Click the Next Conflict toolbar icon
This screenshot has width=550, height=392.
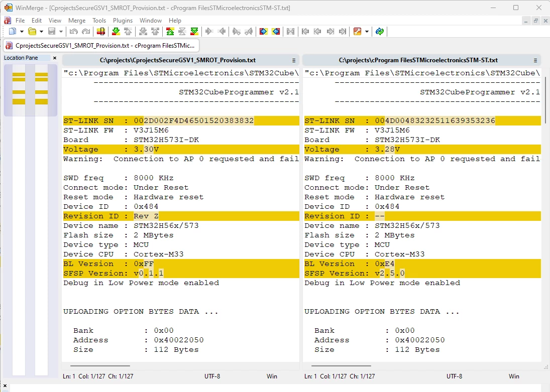pos(143,32)
